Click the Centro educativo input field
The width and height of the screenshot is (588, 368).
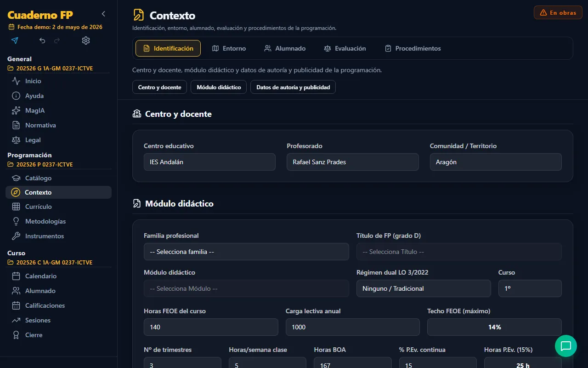209,162
